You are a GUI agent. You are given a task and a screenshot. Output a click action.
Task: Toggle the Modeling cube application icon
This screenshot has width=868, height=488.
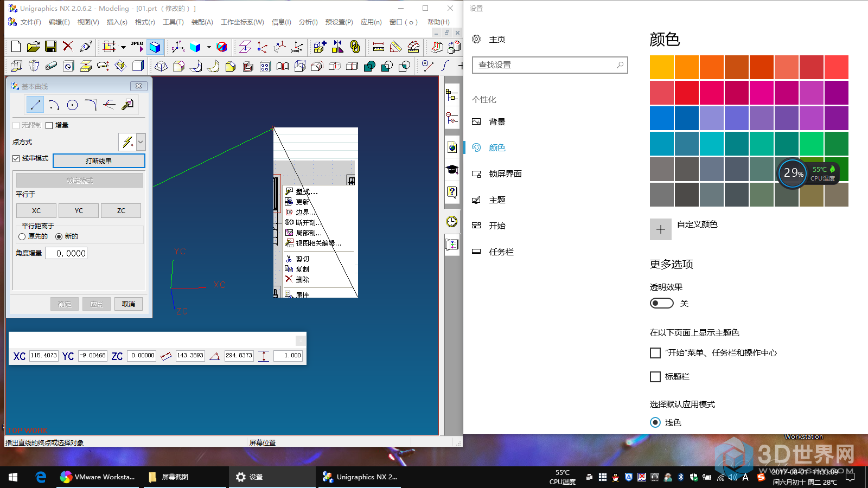click(x=155, y=47)
